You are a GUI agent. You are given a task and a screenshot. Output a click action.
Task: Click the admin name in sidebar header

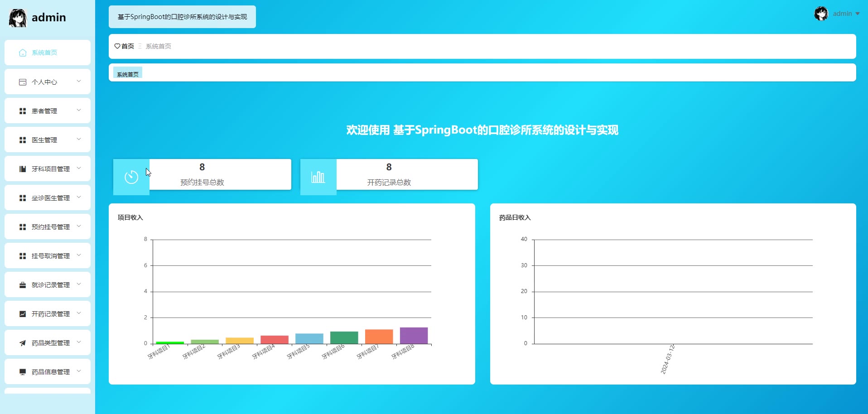coord(49,17)
